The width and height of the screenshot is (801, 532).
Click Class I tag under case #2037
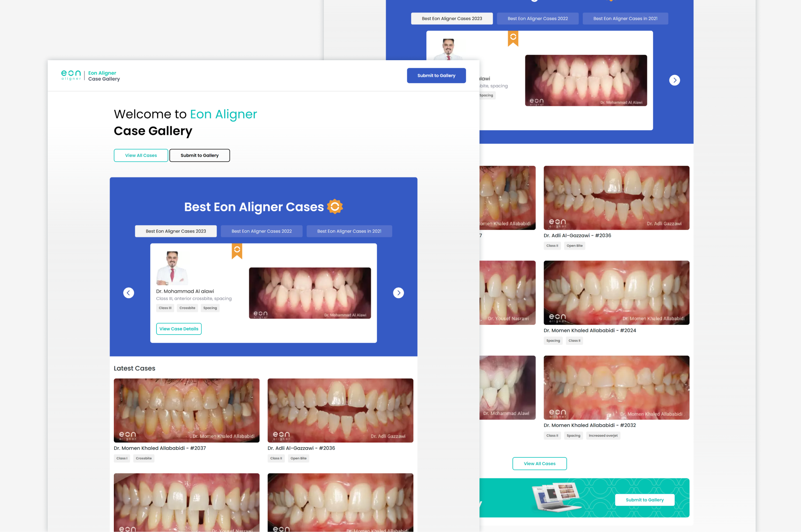coord(122,459)
